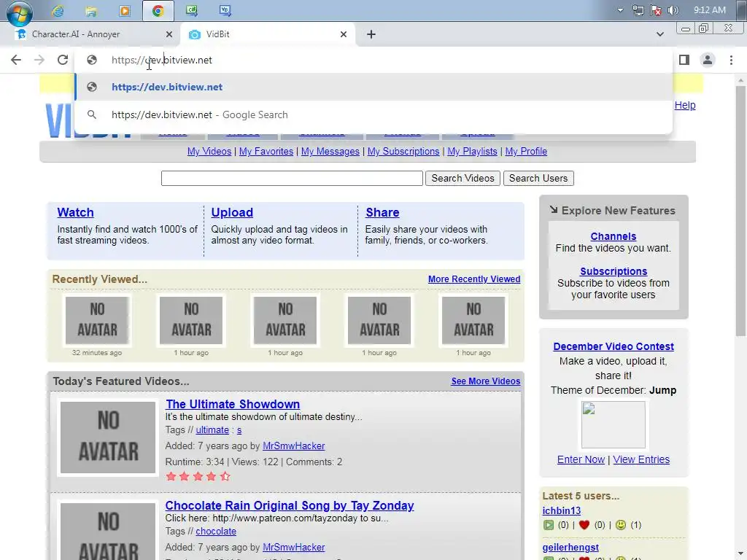
Task: Open the Chrome tab search dropdown
Action: pyautogui.click(x=659, y=34)
